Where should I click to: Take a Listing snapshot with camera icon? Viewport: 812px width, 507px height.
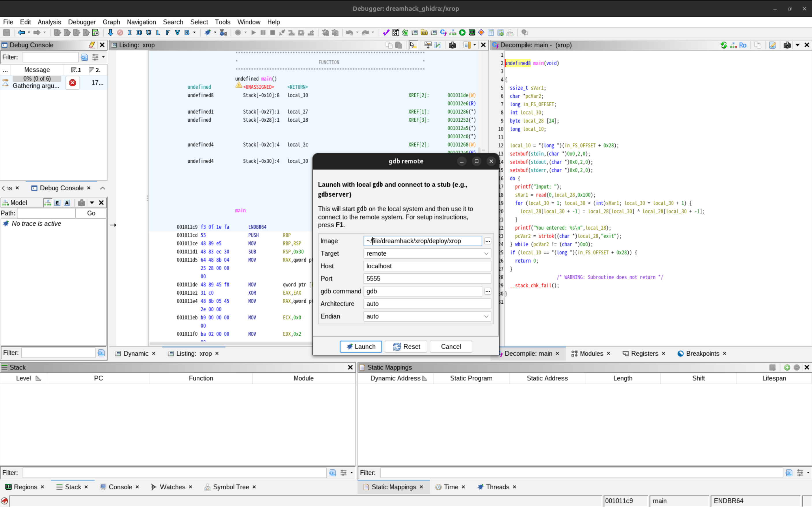(452, 45)
